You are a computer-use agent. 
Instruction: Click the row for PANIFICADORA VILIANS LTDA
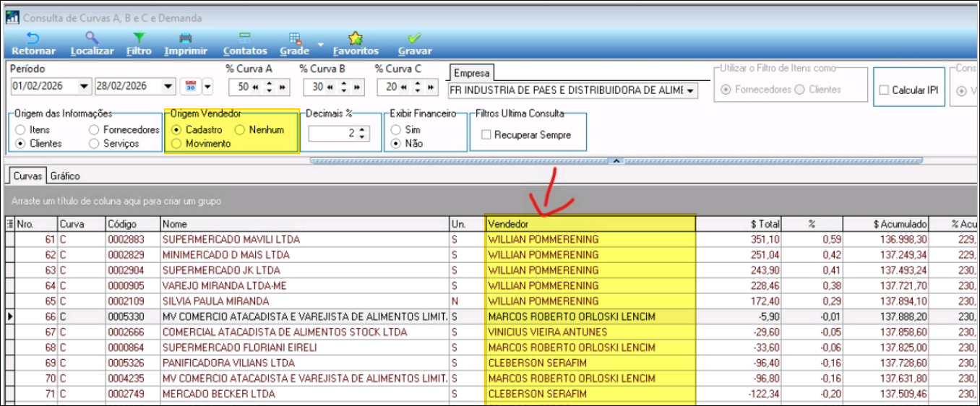click(228, 363)
